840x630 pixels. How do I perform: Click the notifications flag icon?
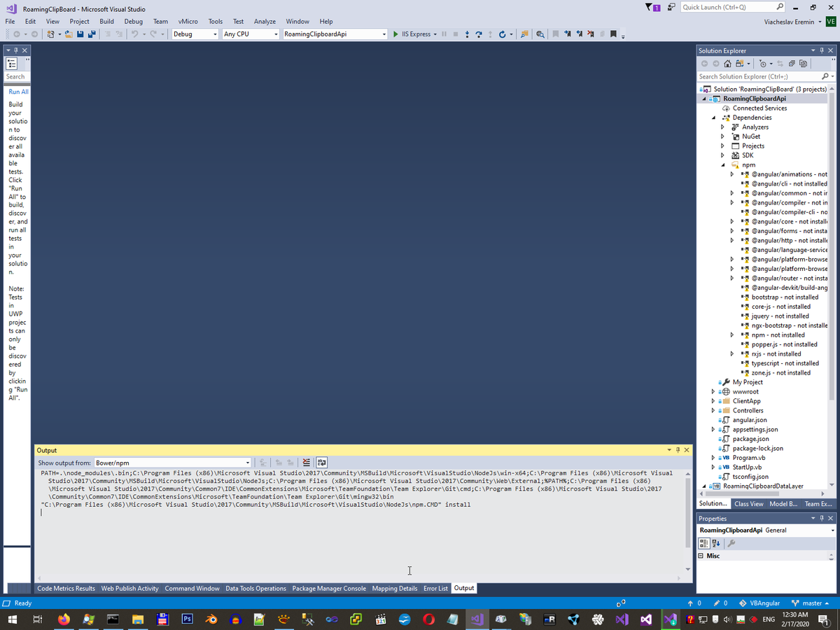tap(652, 7)
